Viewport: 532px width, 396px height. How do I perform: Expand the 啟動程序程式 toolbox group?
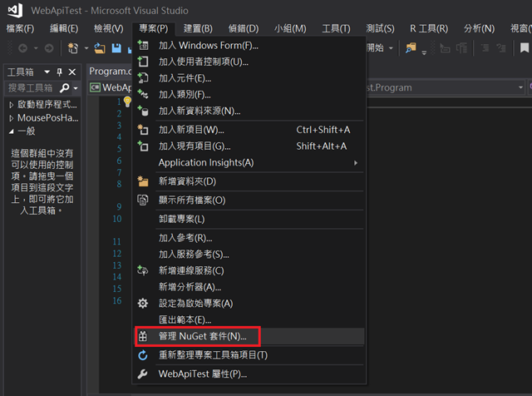tap(12, 105)
